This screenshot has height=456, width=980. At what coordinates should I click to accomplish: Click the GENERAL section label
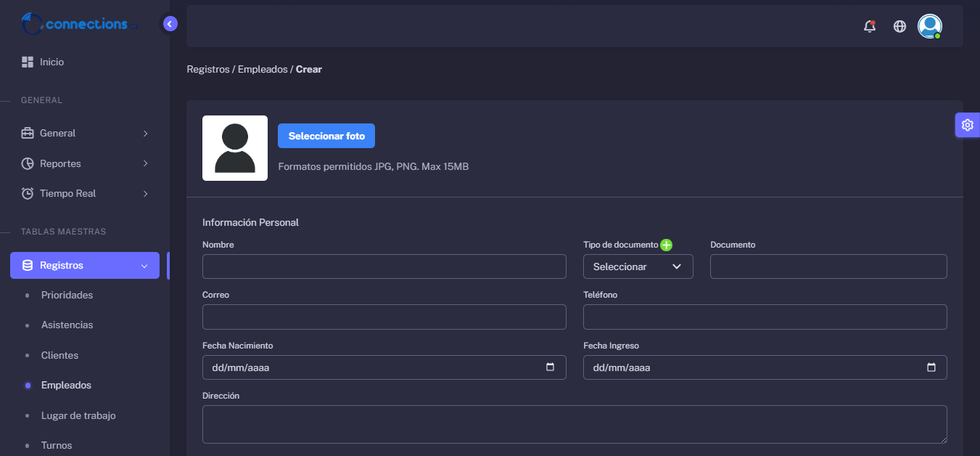tap(41, 101)
